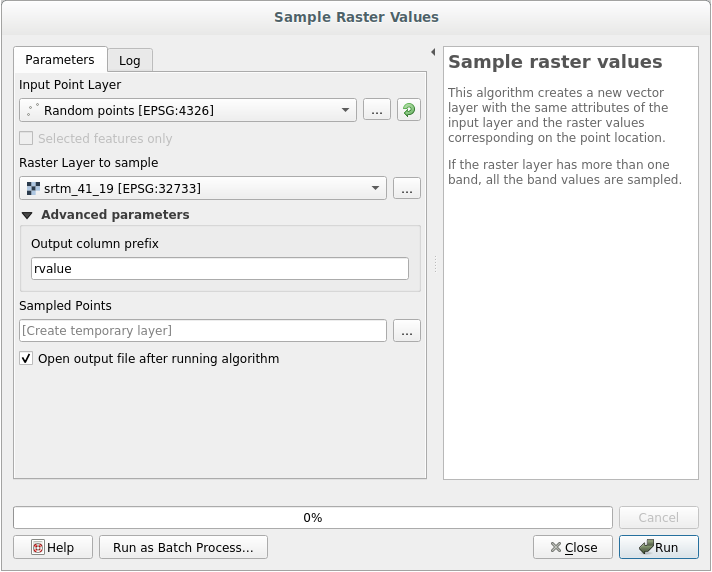Click the 0% progress bar

click(312, 518)
